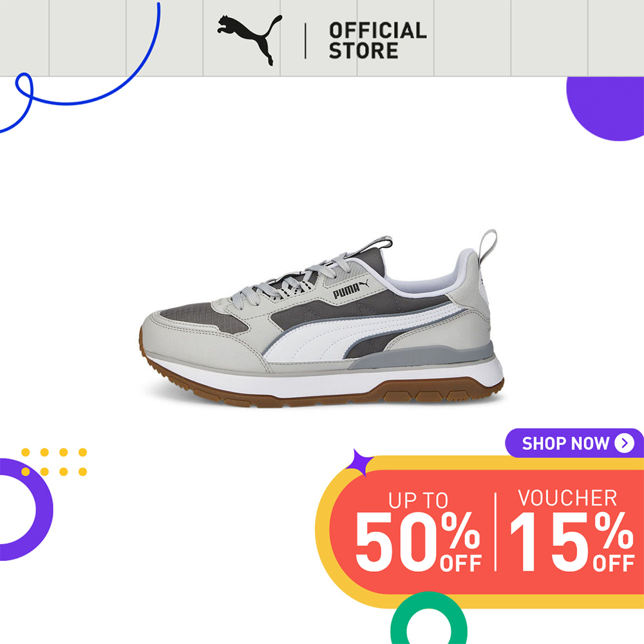Click the arrow icon inside Shop Now
Image resolution: width=644 pixels, height=644 pixels.
click(x=624, y=443)
